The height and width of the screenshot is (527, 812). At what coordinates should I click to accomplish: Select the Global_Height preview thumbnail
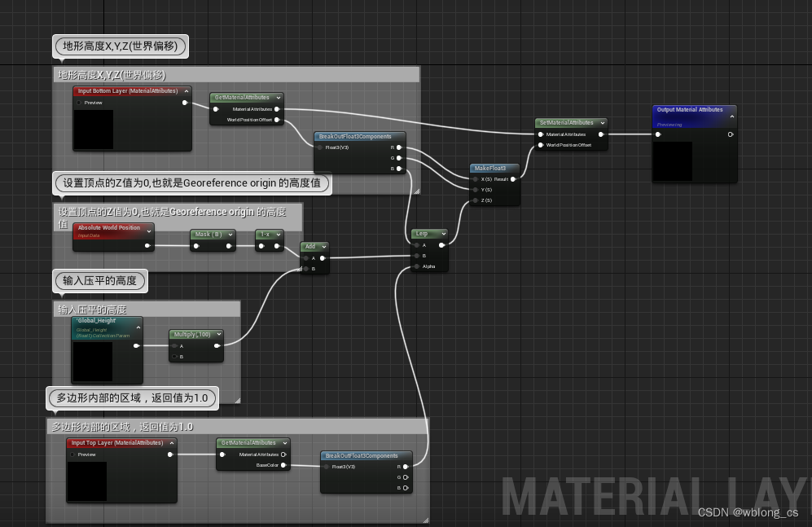point(93,362)
